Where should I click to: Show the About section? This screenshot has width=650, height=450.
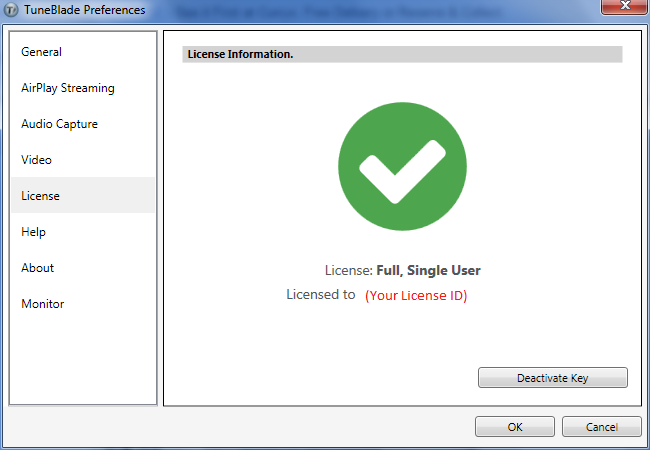(x=83, y=268)
